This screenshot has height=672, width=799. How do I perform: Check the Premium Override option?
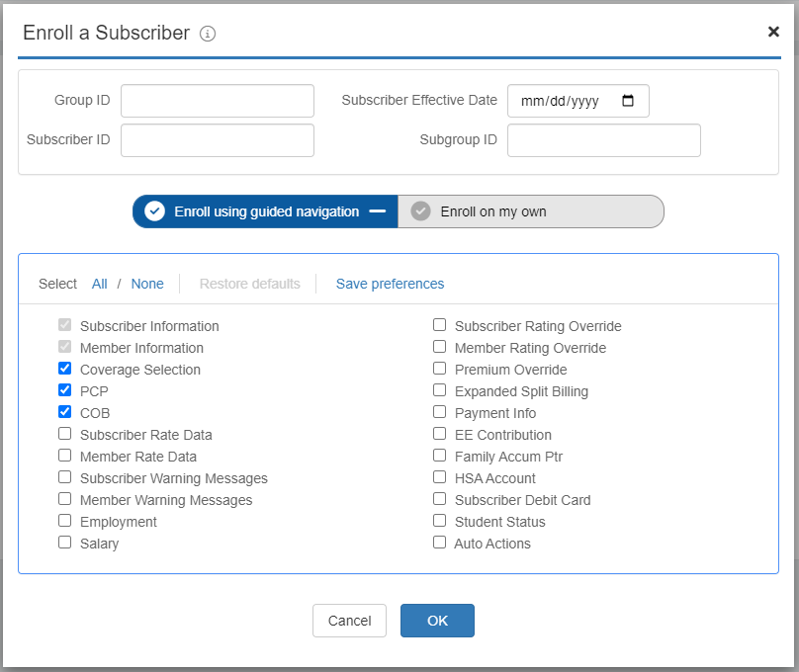coord(440,369)
